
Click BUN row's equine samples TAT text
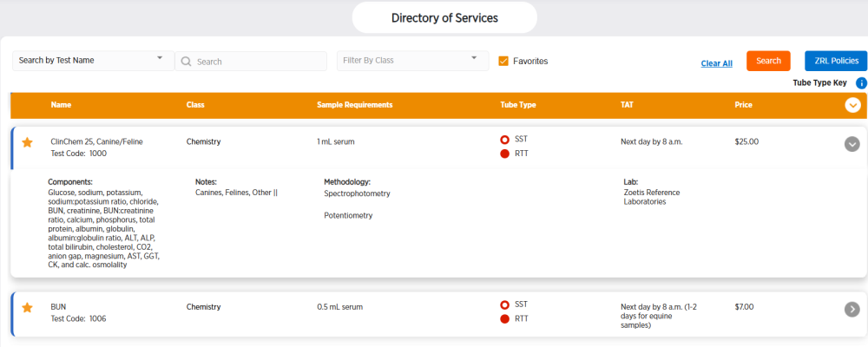[x=659, y=316]
